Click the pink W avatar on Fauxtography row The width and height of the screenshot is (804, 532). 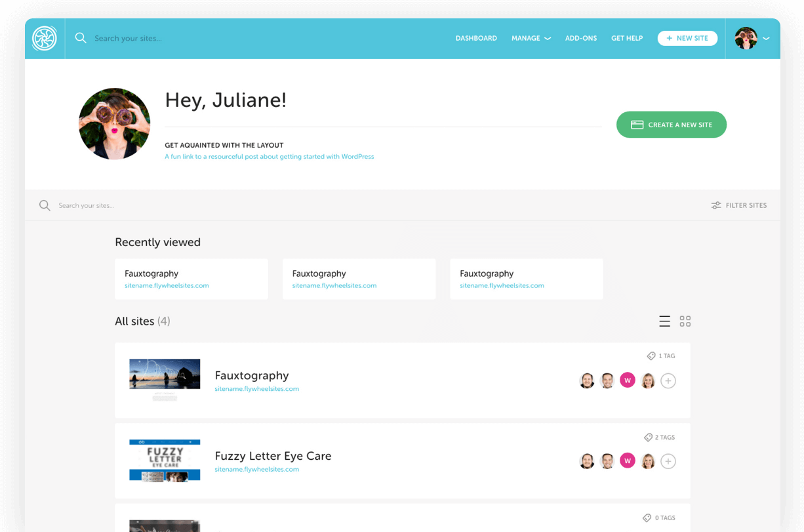tap(628, 380)
